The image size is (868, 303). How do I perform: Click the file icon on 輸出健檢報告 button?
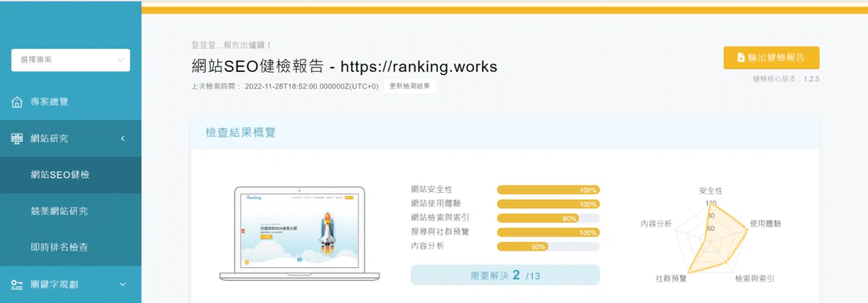tap(741, 58)
